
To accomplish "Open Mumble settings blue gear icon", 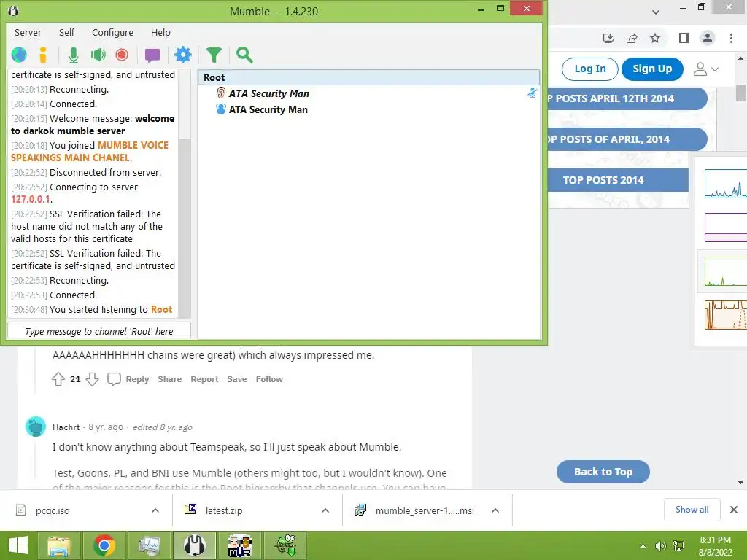I will 183,55.
